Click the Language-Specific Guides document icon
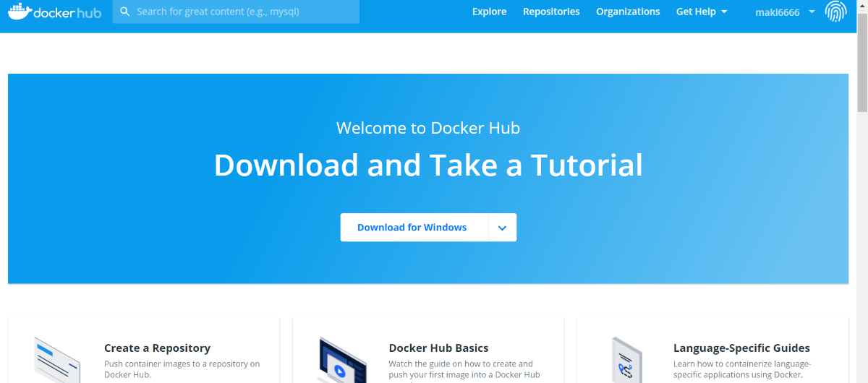This screenshot has height=383, width=868. 626,360
